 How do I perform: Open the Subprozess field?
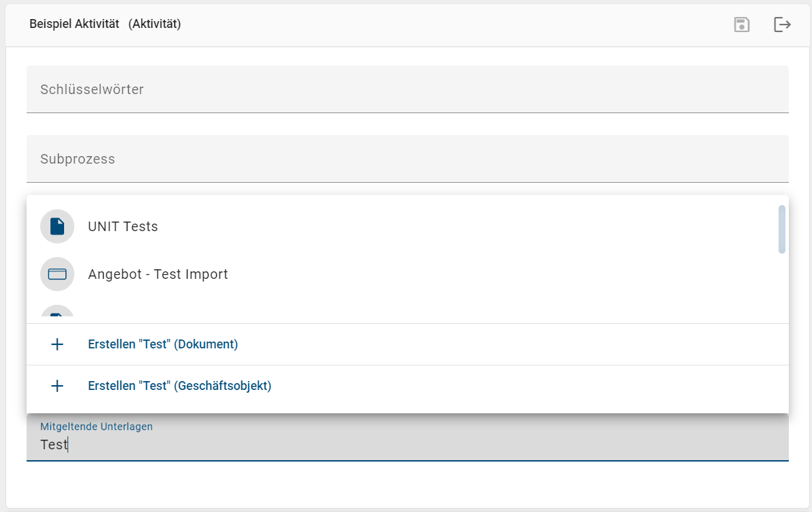407,159
